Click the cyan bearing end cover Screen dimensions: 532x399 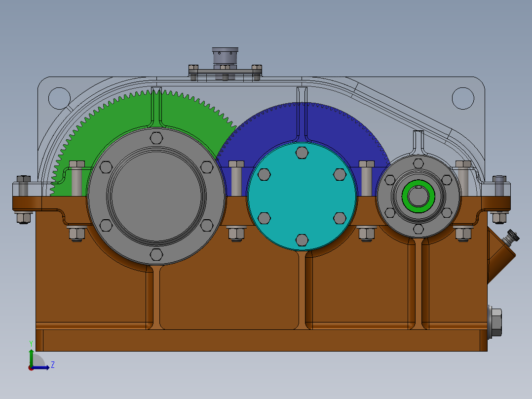[301, 198]
